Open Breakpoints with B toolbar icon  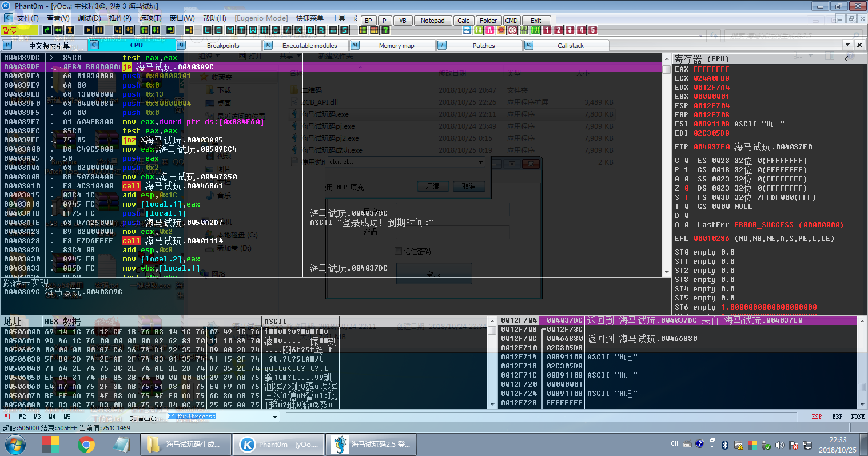point(310,30)
